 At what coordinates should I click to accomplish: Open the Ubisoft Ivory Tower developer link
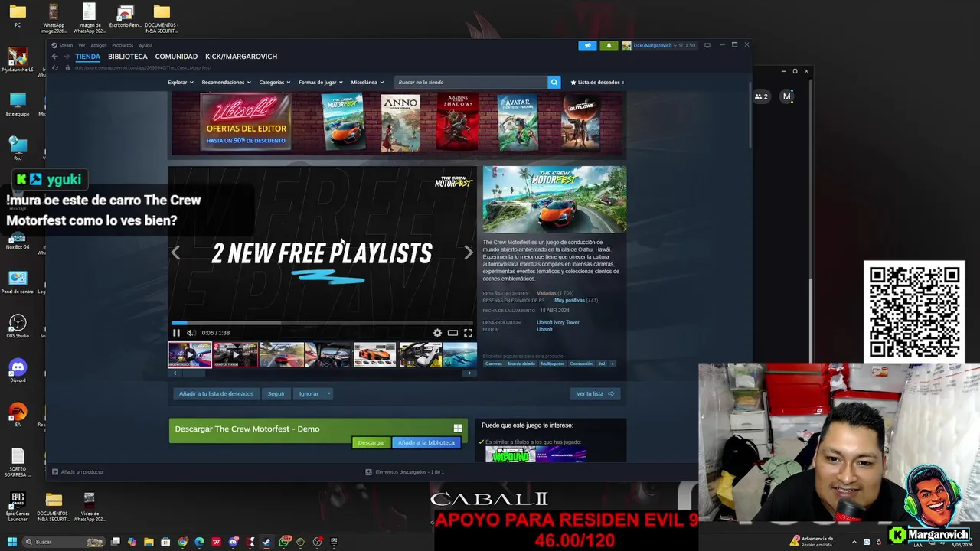click(x=558, y=322)
